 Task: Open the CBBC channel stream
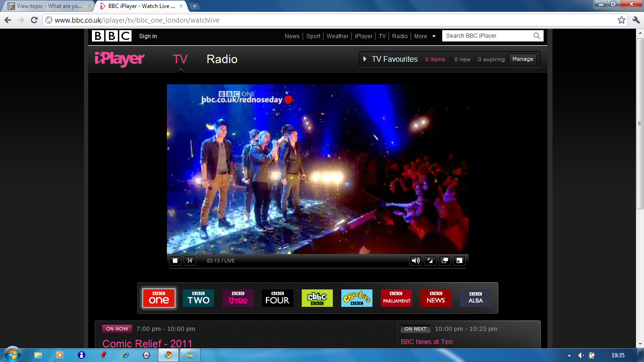[x=317, y=298]
